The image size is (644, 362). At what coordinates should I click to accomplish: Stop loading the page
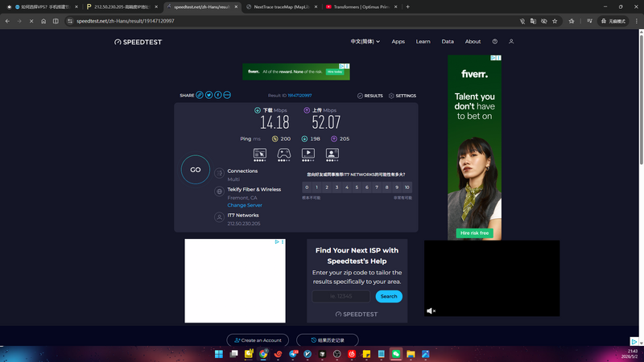tap(31, 21)
